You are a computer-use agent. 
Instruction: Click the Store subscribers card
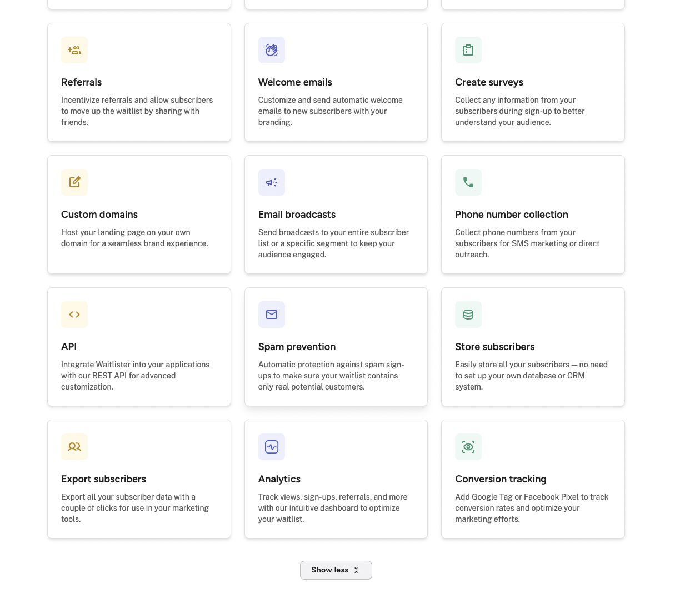(532, 346)
